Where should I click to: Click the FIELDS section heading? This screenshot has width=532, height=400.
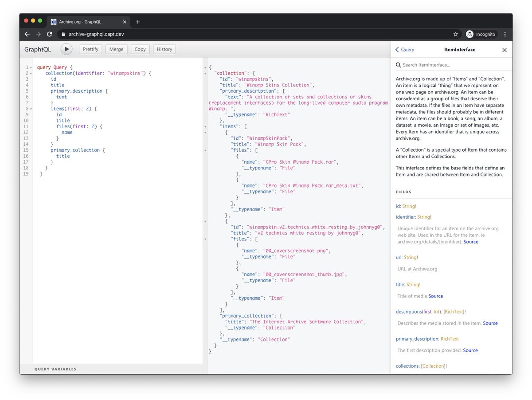pos(403,192)
